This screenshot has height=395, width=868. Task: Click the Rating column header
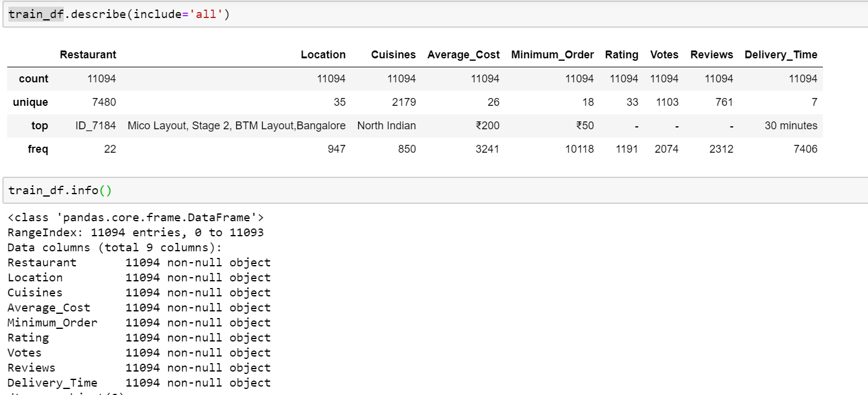point(622,55)
